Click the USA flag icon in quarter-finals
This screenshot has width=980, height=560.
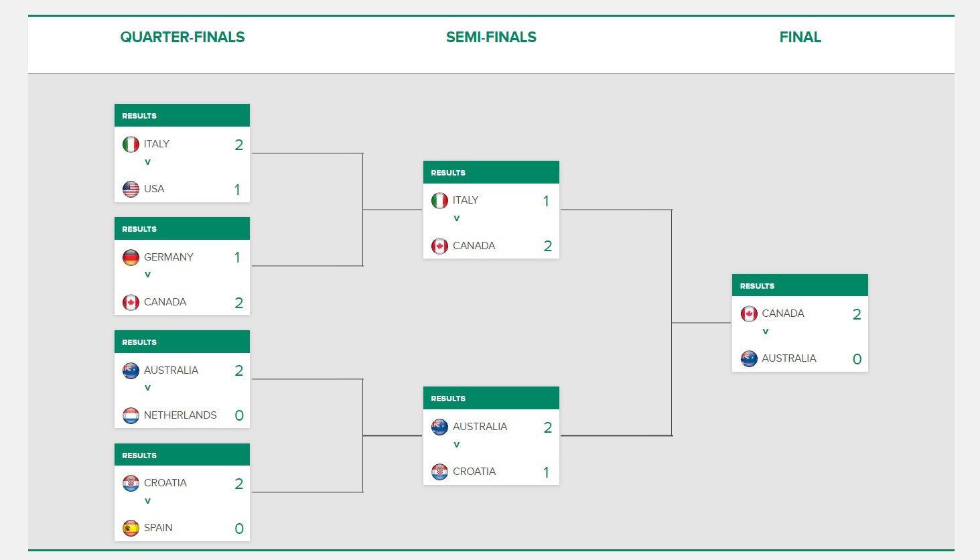click(x=131, y=189)
